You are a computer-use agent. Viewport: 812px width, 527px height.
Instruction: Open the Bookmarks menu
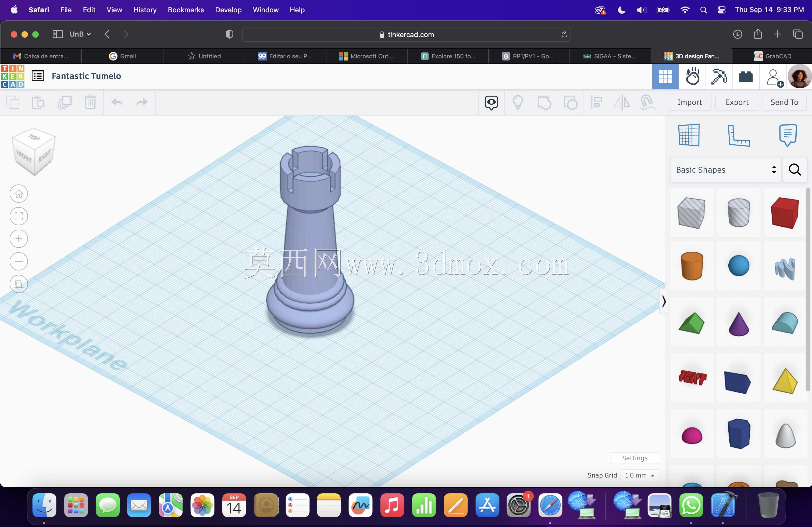[186, 10]
